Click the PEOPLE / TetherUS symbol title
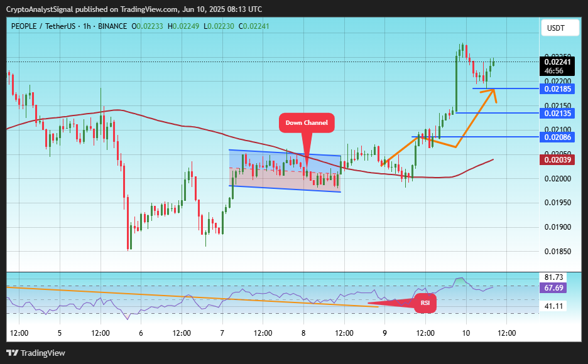 coord(43,26)
